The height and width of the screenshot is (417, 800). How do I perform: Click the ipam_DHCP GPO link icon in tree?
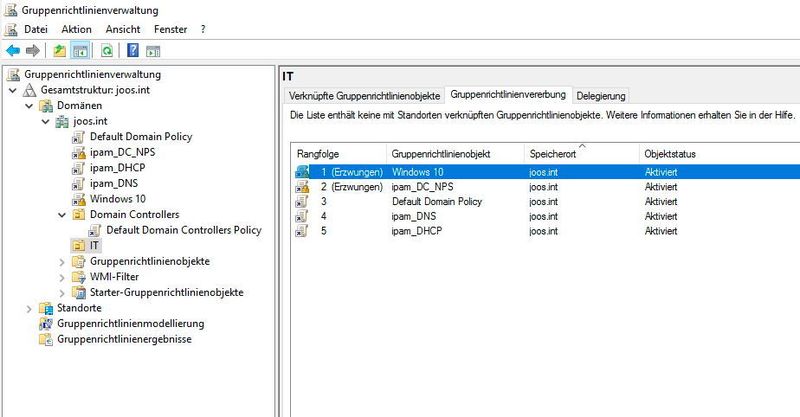pos(79,168)
